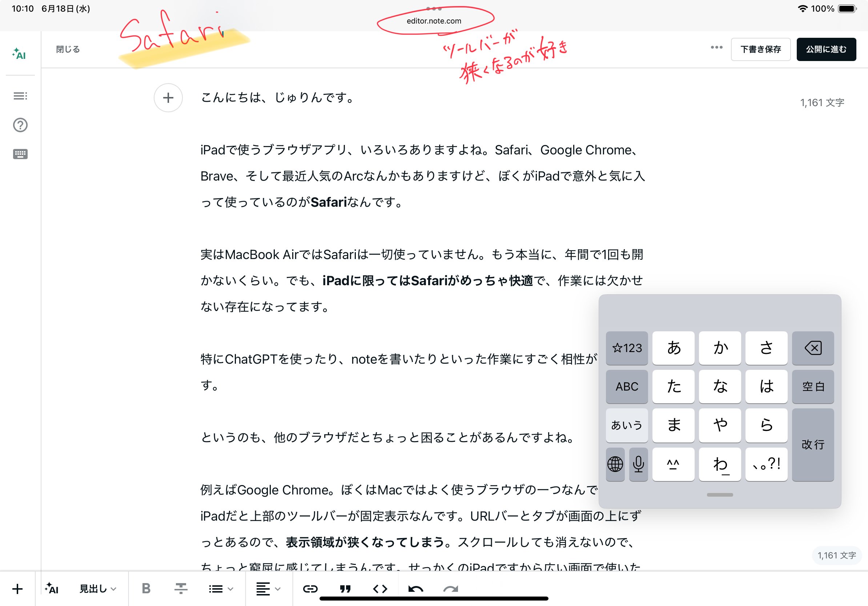Insert a code block with the <> icon
This screenshot has width=868, height=606.
381,588
